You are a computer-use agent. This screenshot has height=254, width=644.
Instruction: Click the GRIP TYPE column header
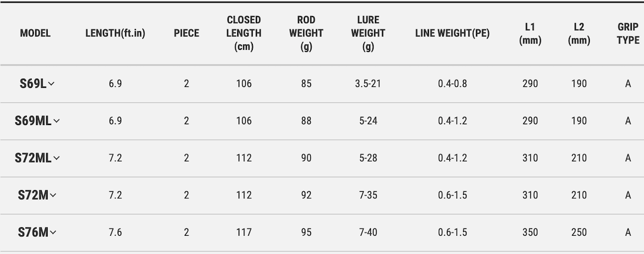tap(628, 33)
